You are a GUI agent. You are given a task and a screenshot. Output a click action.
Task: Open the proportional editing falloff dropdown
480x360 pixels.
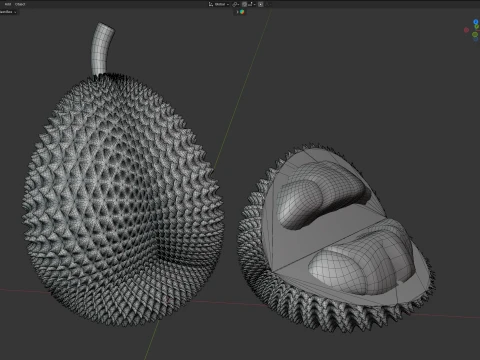coord(268,4)
